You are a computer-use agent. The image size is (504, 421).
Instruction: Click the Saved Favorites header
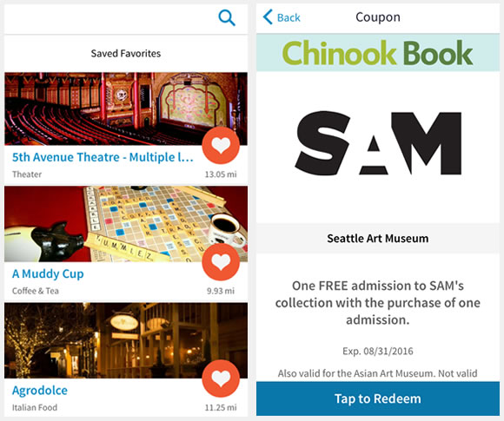pos(126,53)
